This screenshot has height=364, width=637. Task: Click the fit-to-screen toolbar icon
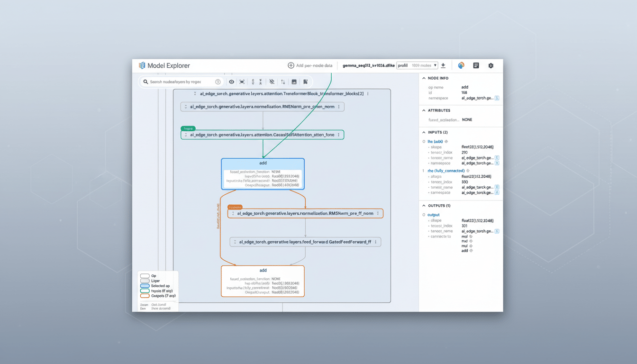click(x=242, y=82)
